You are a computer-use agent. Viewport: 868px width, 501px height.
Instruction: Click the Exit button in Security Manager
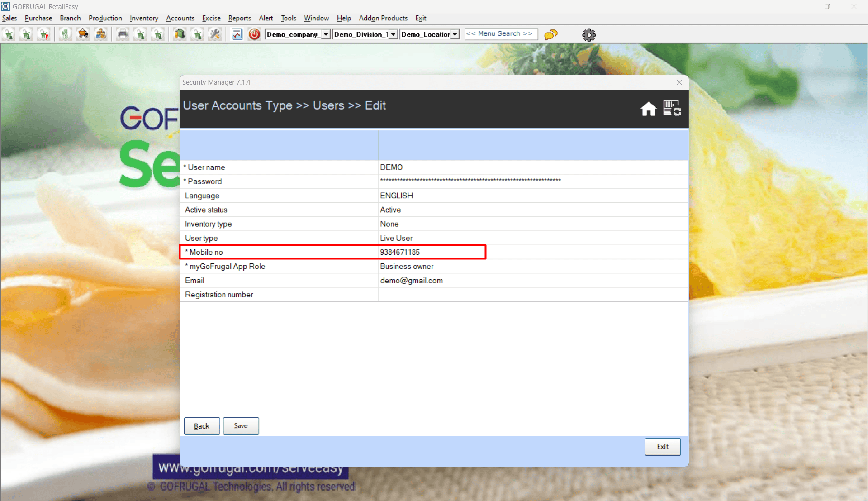pos(663,447)
